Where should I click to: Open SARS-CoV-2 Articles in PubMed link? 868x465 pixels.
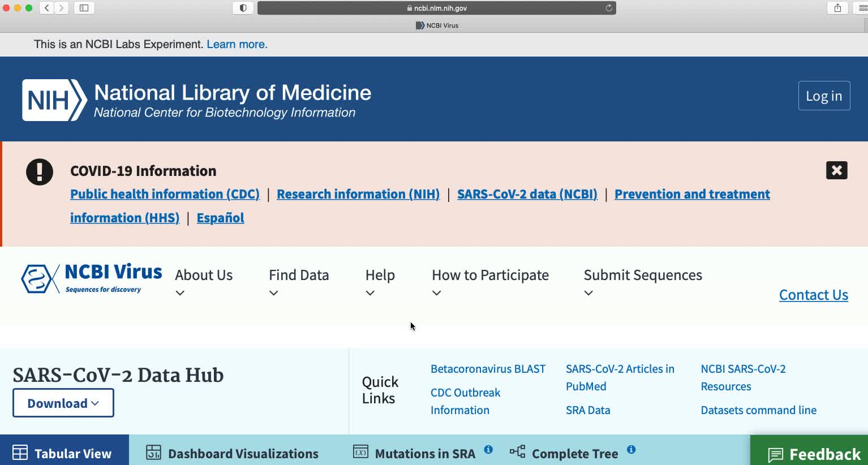pos(620,377)
